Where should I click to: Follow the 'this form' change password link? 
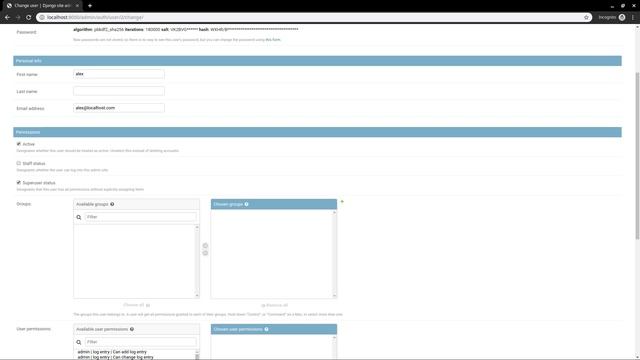point(273,40)
